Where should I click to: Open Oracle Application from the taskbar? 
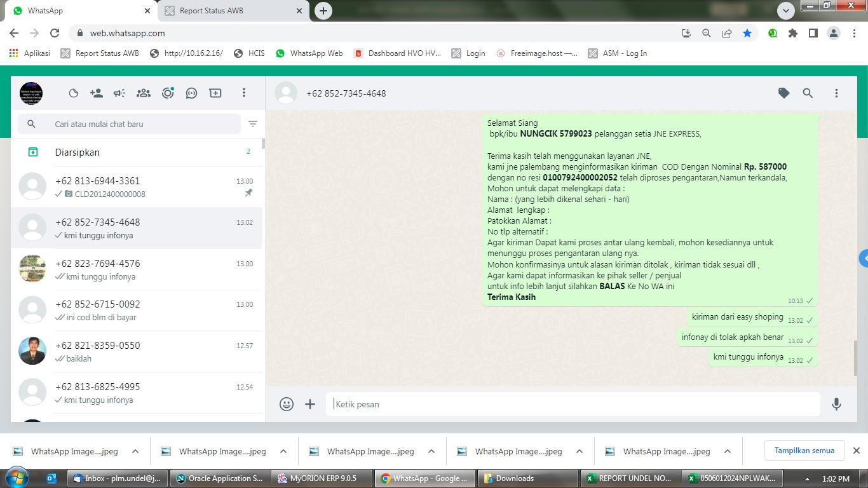click(220, 478)
